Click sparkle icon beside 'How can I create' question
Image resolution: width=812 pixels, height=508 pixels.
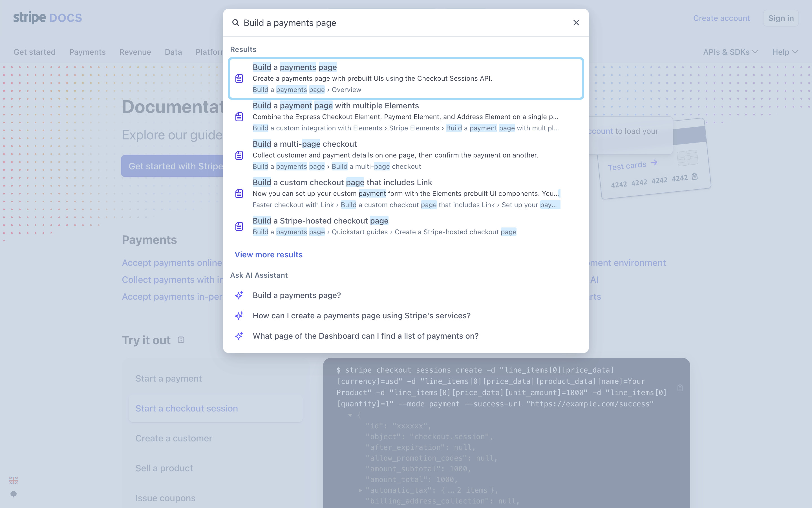tap(239, 316)
